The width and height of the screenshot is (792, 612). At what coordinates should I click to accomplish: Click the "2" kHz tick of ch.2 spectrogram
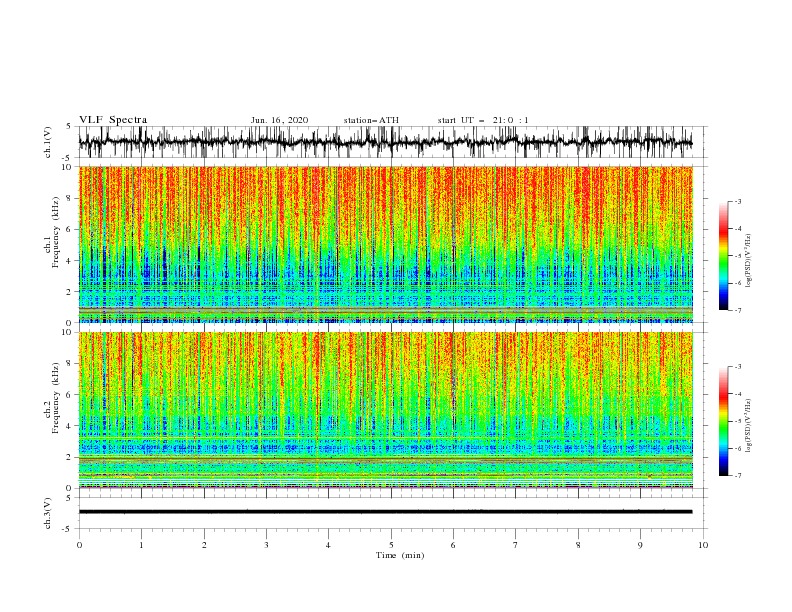pyautogui.click(x=70, y=457)
